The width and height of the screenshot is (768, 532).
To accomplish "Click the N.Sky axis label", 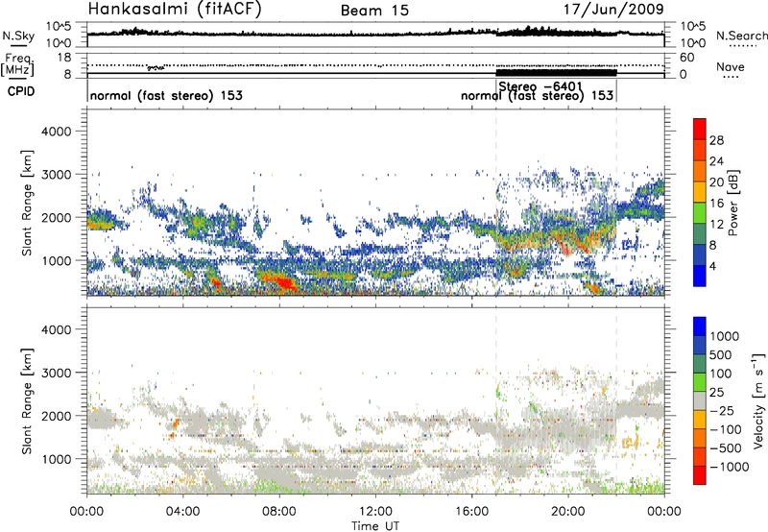I will (x=18, y=36).
